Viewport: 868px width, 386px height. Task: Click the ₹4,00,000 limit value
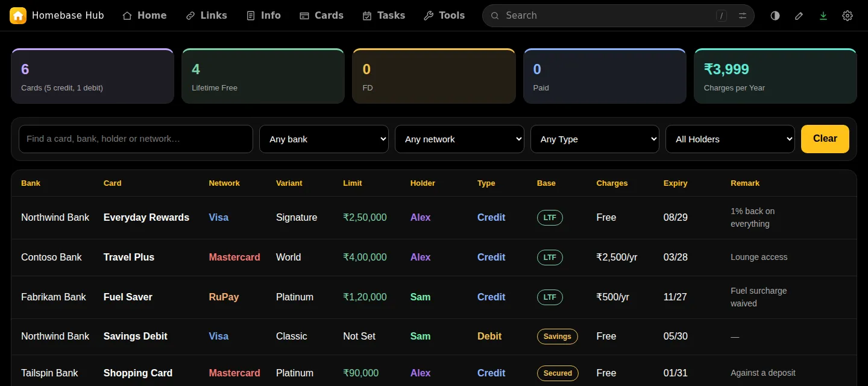[x=365, y=258]
